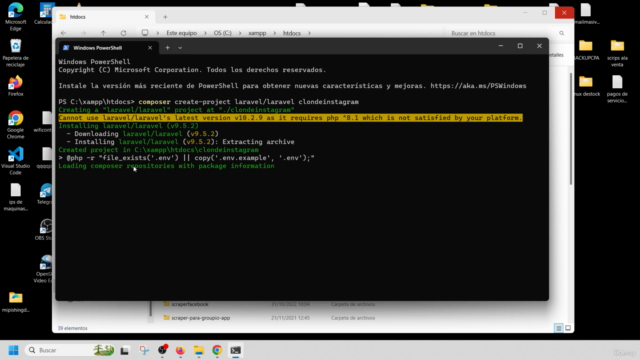Viewport: 640px width, 360px height.
Task: Click Explorer vertical scrollbar
Action: tap(571, 129)
